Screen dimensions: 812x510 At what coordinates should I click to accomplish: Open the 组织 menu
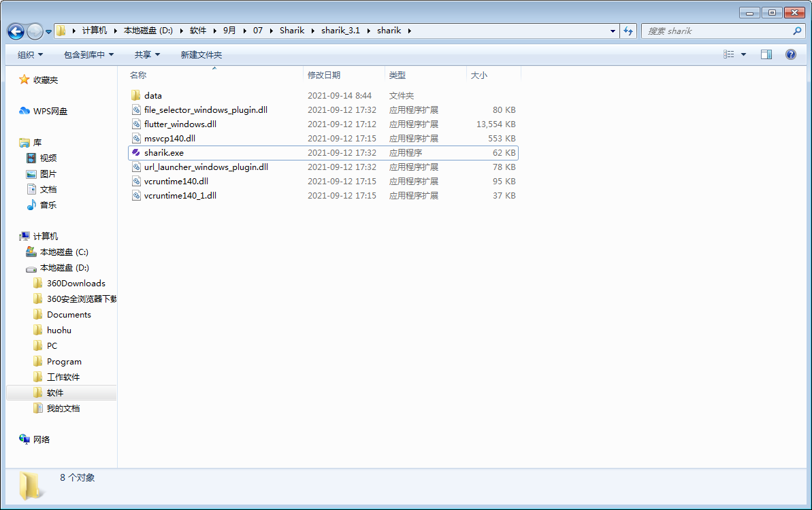point(30,55)
